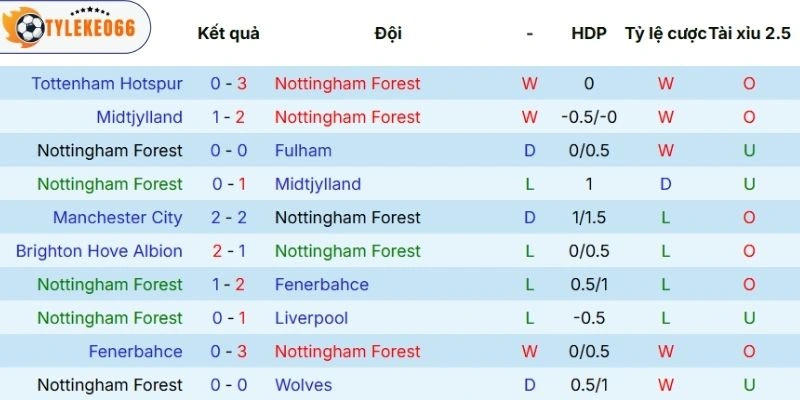This screenshot has height=400, width=800.
Task: Select the HDP column header
Action: pyautogui.click(x=589, y=33)
